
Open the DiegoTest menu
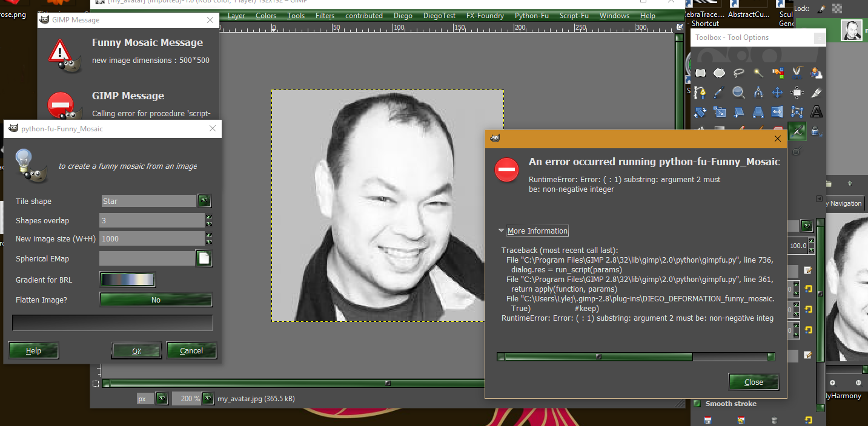[440, 16]
